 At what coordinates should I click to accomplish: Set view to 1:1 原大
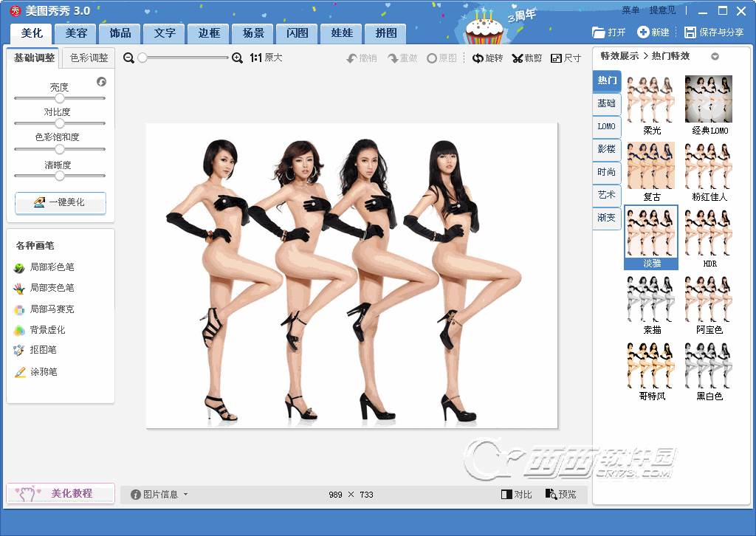(266, 58)
